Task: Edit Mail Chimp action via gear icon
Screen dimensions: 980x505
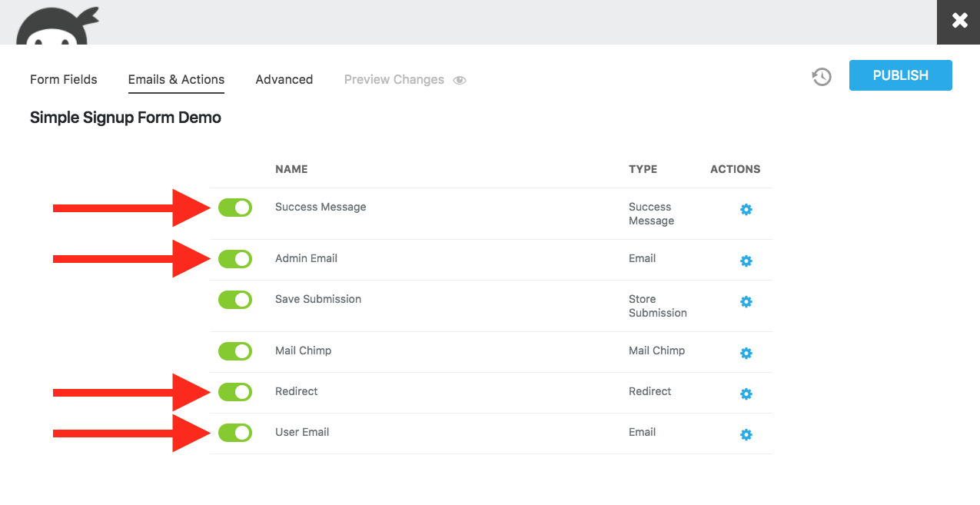Action: tap(746, 354)
